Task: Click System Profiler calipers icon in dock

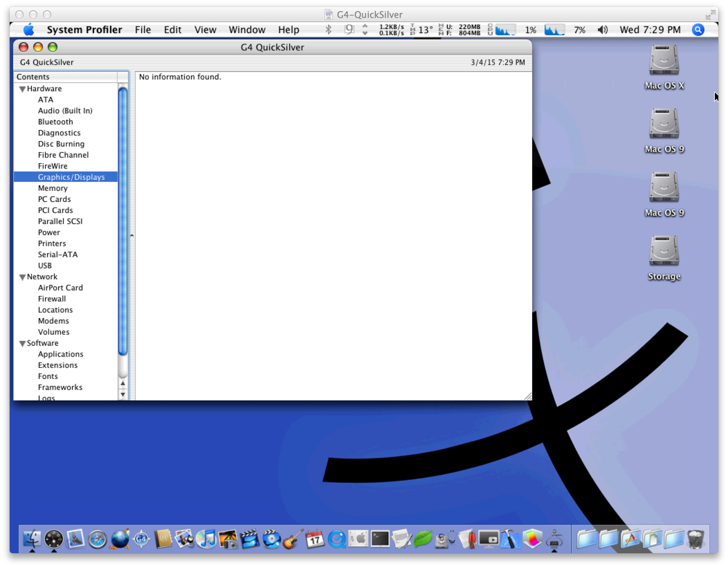Action: pyautogui.click(x=554, y=539)
